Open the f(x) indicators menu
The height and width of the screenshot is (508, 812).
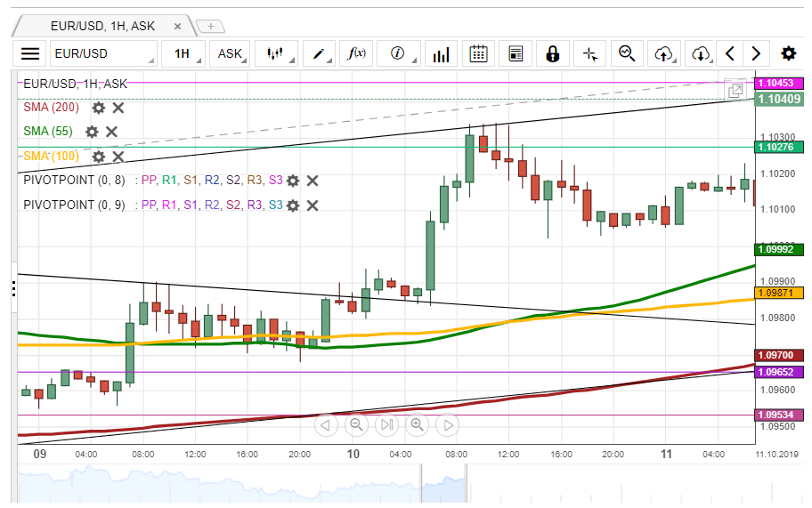(x=359, y=53)
